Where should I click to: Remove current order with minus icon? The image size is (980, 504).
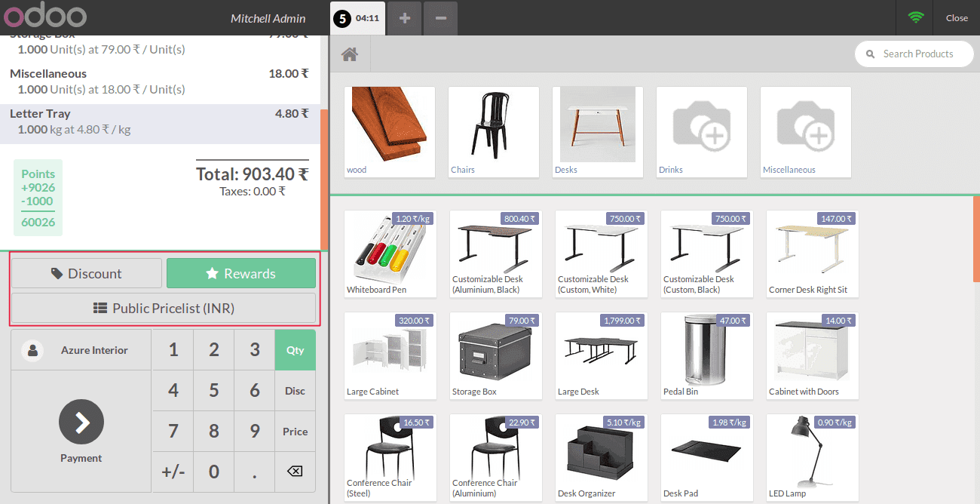coord(441,18)
